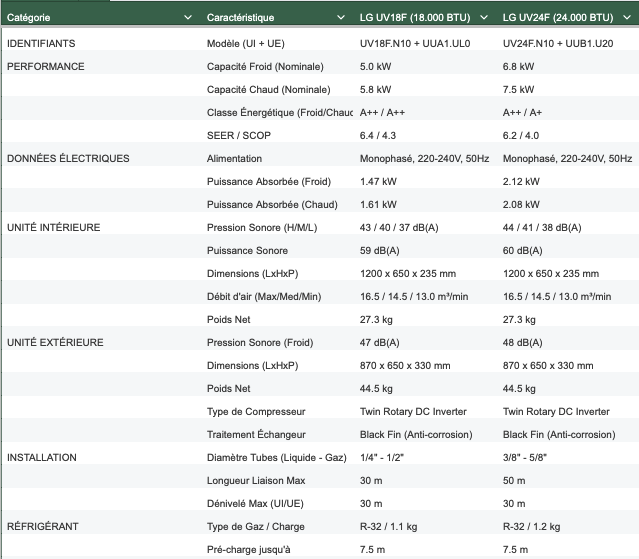
Task: Open the Caractéristique column filter dropdown
Action: [341, 18]
